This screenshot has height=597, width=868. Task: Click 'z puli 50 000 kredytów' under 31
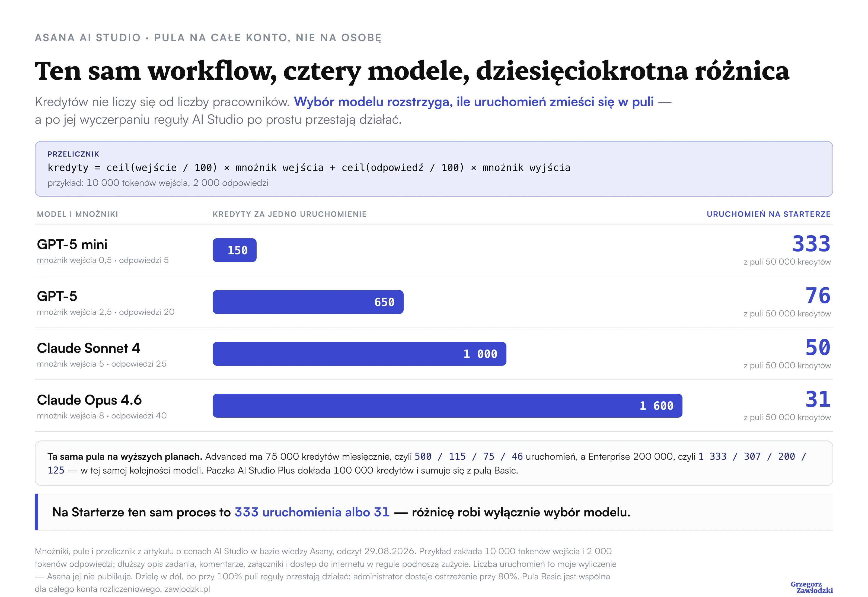tap(787, 417)
